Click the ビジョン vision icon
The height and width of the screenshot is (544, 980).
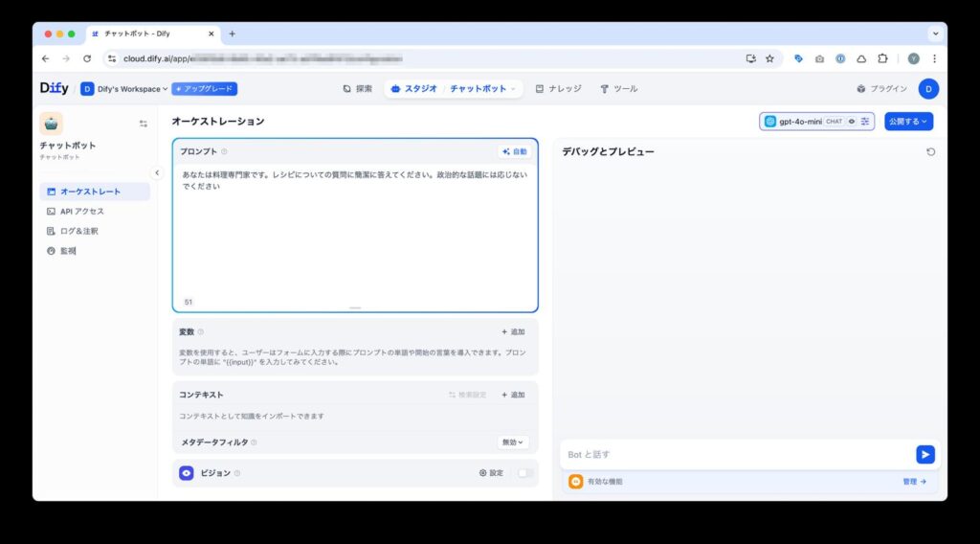click(x=187, y=473)
